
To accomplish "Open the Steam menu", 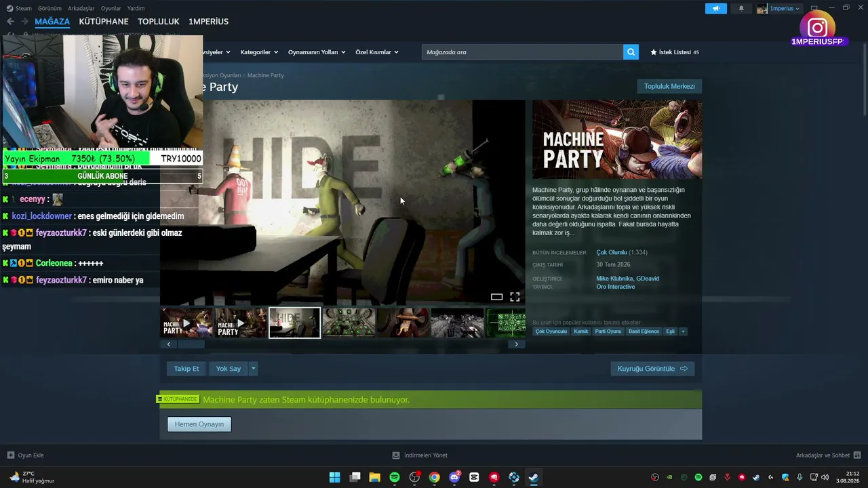I will pyautogui.click(x=20, y=8).
